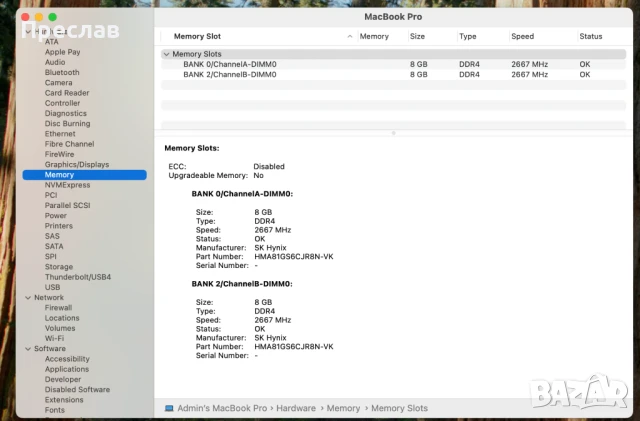Open Diagnostics entry
The width and height of the screenshot is (640, 421).
(66, 113)
